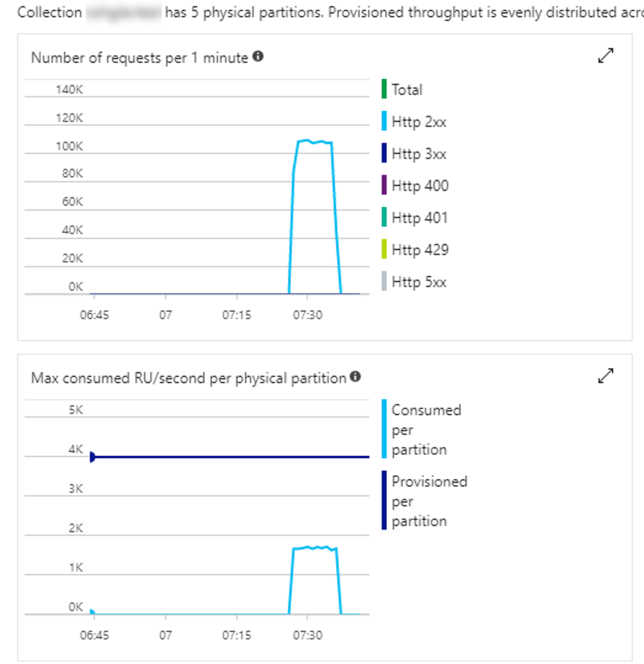Viewport: 644px width, 664px height.
Task: Click the 06:45 consumed RU starting marker
Action: [92, 612]
